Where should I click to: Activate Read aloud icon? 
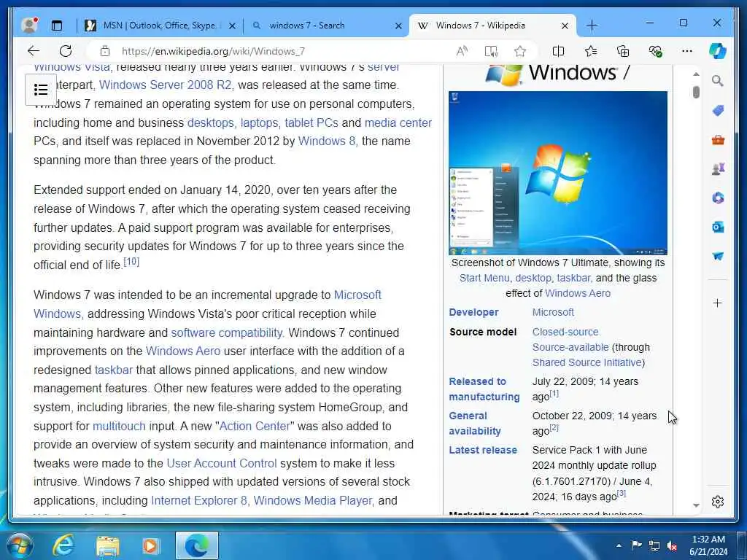(x=462, y=51)
